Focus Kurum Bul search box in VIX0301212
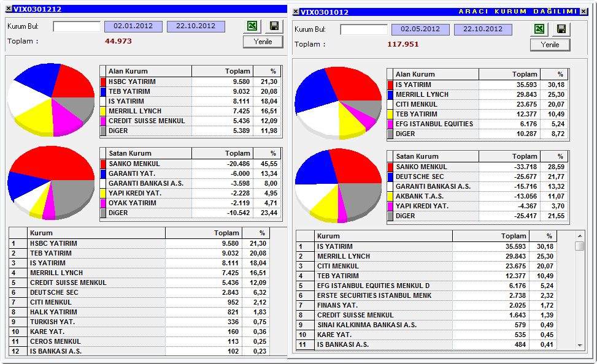Screen dimensions: 597x364 [x=77, y=26]
